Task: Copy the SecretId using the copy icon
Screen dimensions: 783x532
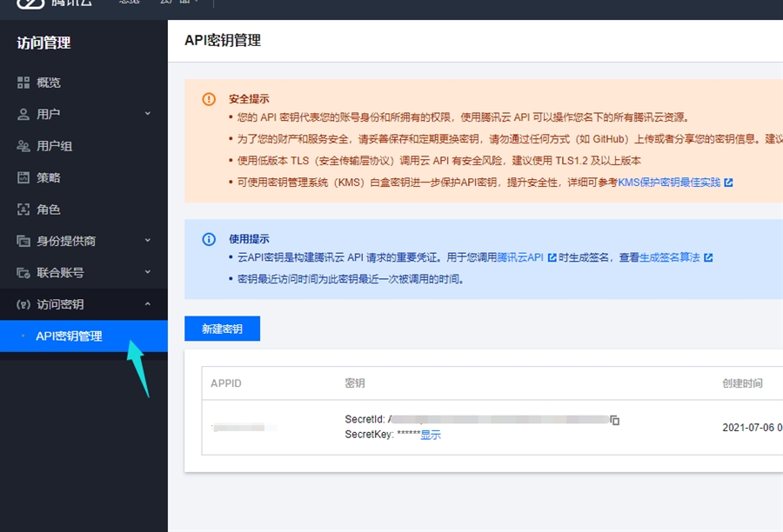Action: pos(615,420)
